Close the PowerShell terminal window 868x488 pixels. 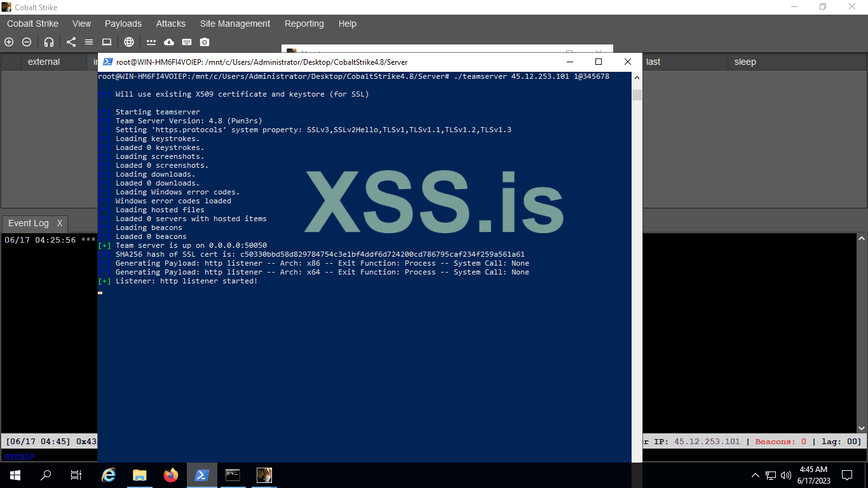click(628, 62)
